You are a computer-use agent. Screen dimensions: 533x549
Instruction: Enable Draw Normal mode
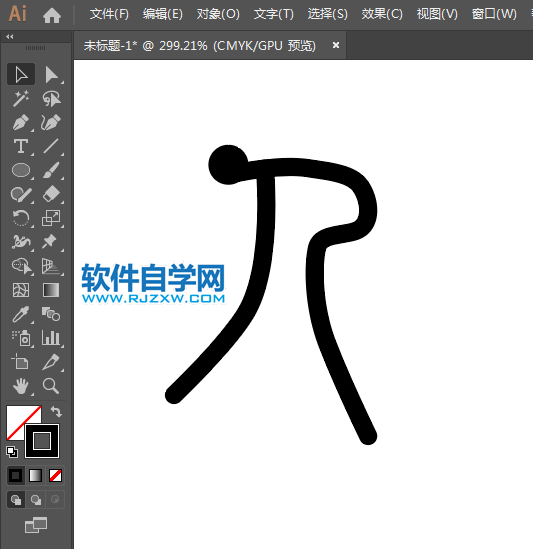click(x=16, y=499)
